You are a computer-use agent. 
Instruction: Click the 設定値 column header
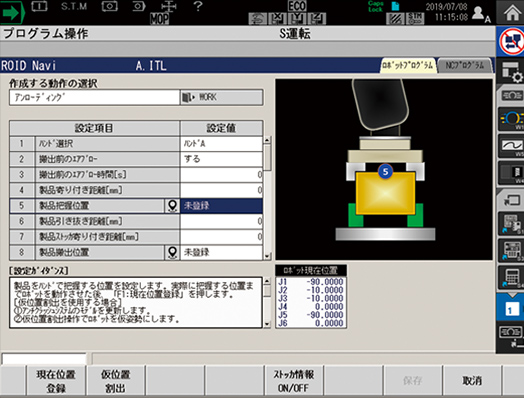[221, 128]
